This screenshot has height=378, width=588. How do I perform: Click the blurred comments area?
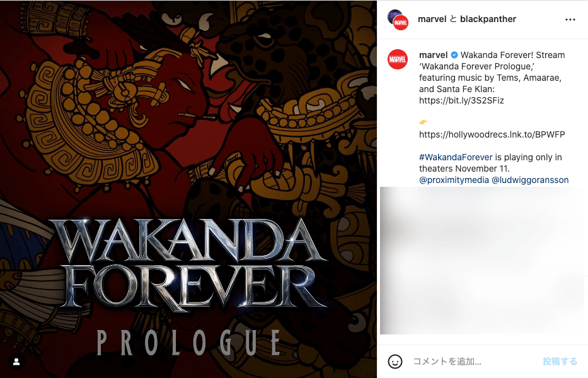484,261
